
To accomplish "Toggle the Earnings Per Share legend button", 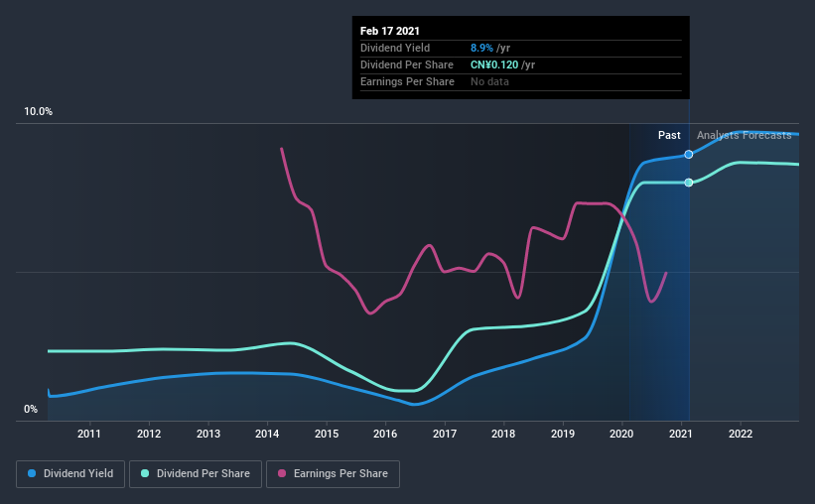I will (333, 474).
